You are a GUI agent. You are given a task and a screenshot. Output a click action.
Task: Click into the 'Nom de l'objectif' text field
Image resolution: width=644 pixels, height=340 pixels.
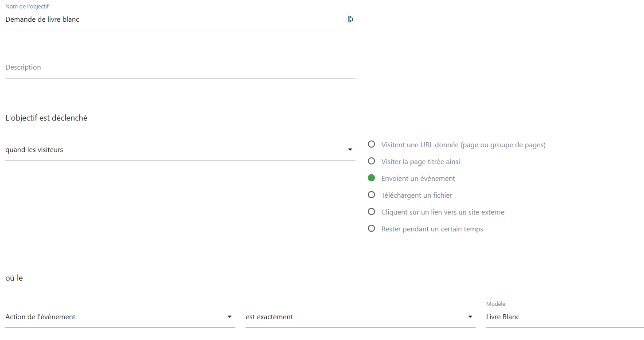173,20
